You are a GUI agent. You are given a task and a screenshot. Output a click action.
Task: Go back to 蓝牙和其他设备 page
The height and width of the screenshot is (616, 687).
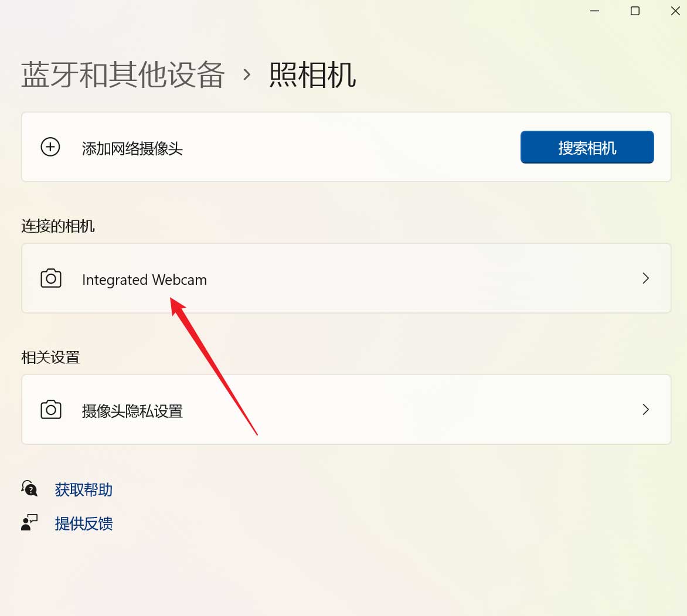(123, 76)
